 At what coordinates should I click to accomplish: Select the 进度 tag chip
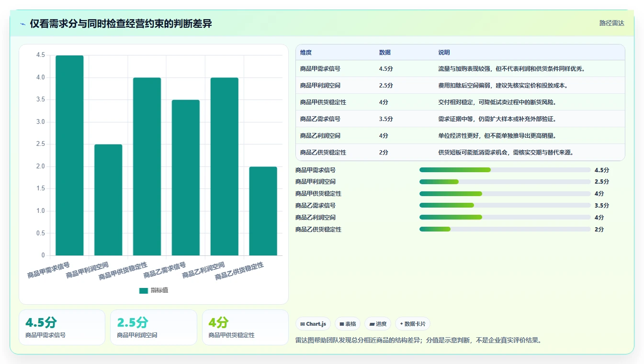click(x=378, y=324)
